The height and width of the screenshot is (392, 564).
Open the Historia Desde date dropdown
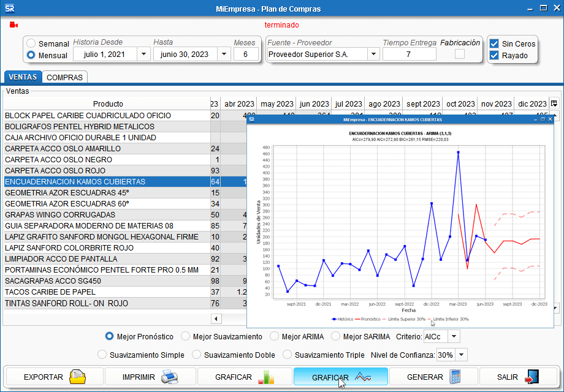(143, 55)
